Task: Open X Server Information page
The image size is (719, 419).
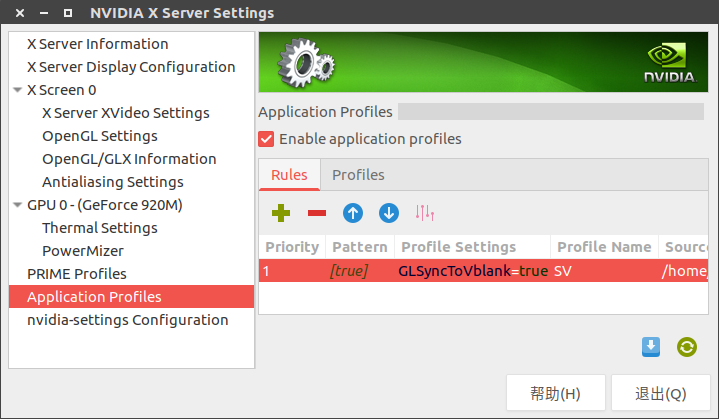Action: tap(98, 44)
